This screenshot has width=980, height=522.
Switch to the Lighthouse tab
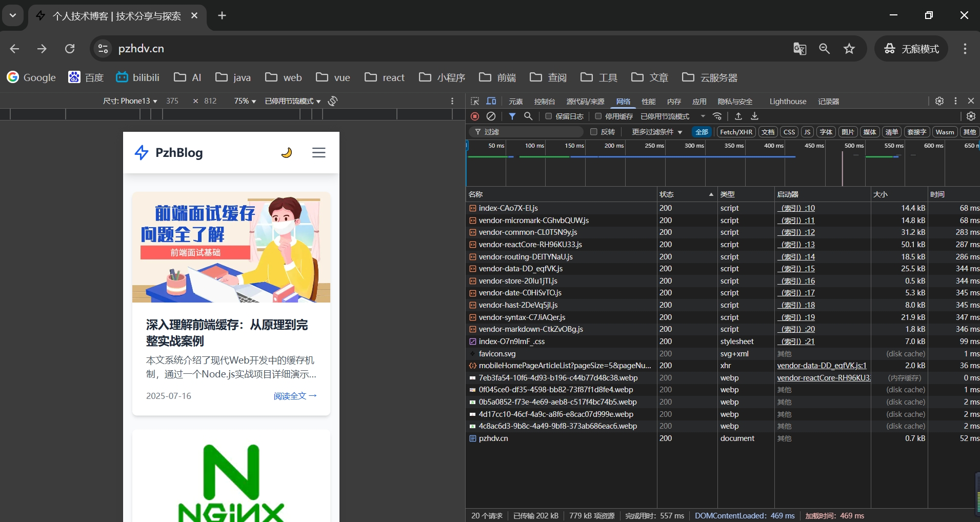788,102
